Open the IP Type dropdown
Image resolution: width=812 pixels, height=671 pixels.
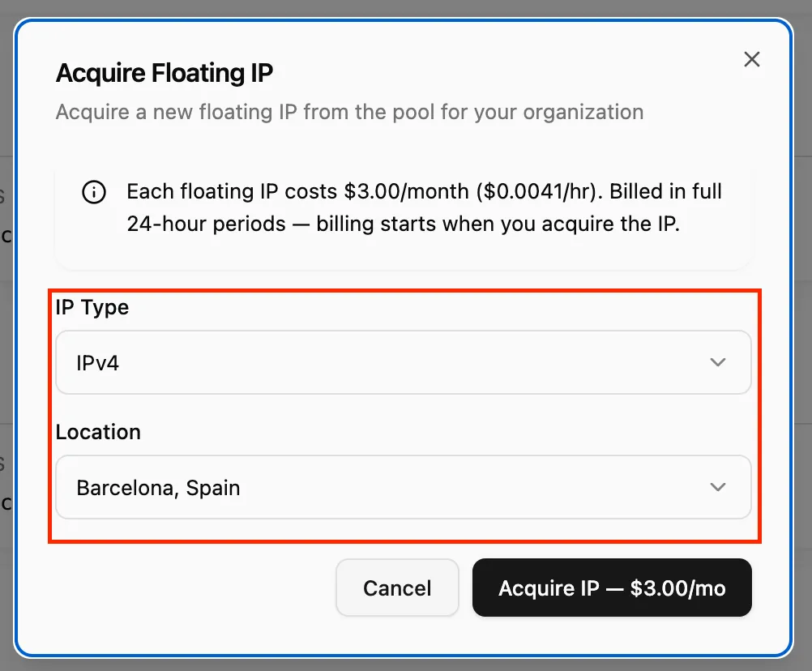click(403, 362)
